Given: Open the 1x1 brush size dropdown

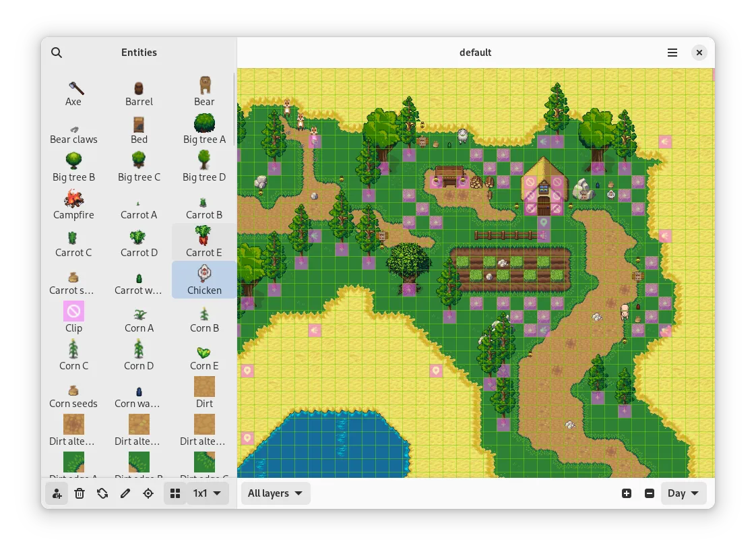Looking at the screenshot, I should pos(208,493).
